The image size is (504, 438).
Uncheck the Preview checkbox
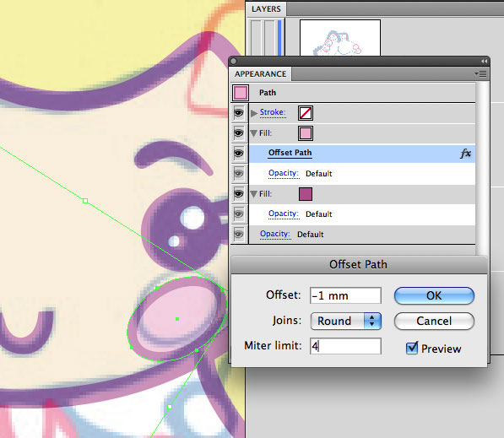click(412, 348)
